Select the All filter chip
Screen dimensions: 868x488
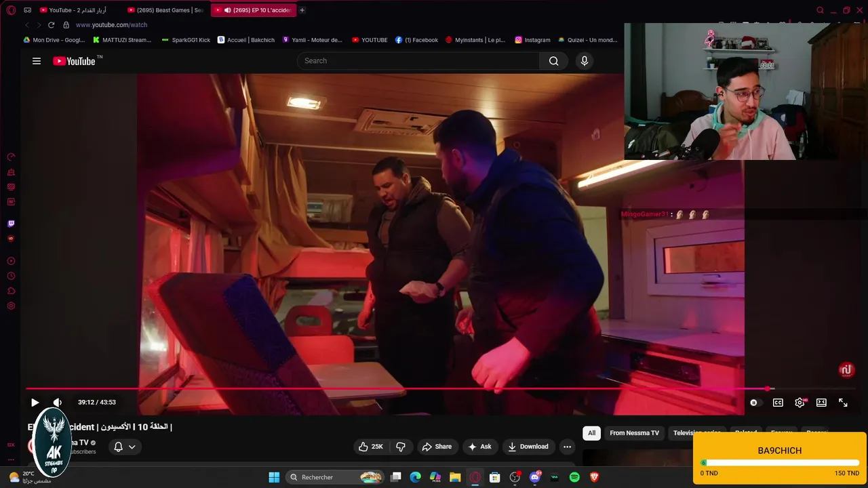coord(592,433)
